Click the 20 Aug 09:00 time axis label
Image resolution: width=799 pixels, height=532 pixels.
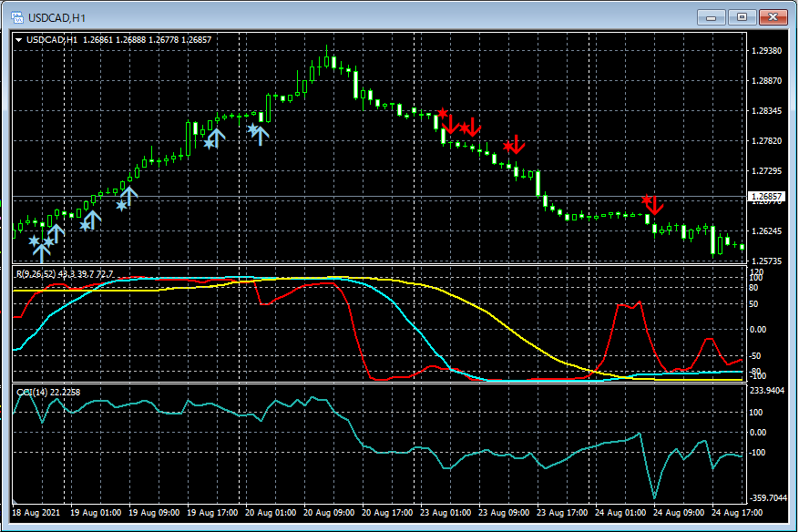[329, 513]
